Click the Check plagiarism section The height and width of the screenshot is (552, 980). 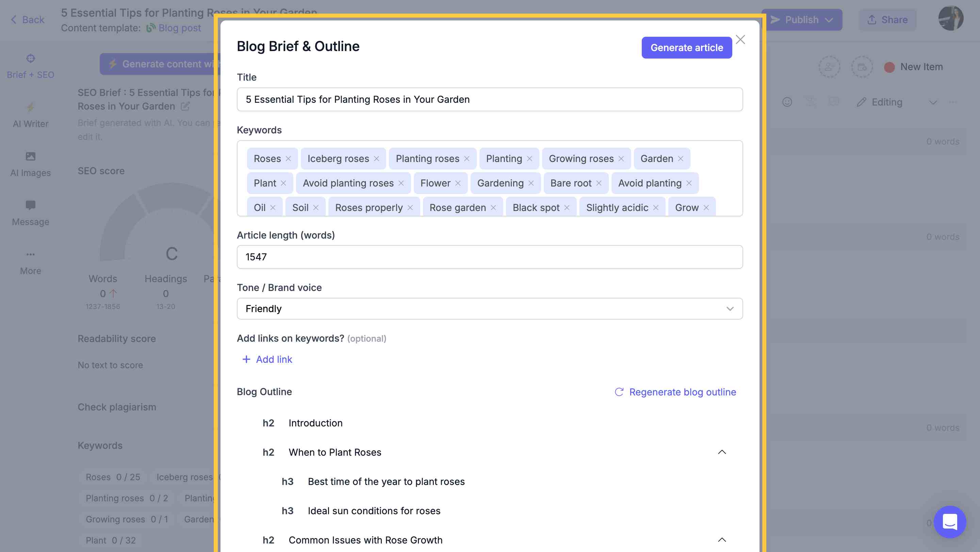[117, 407]
